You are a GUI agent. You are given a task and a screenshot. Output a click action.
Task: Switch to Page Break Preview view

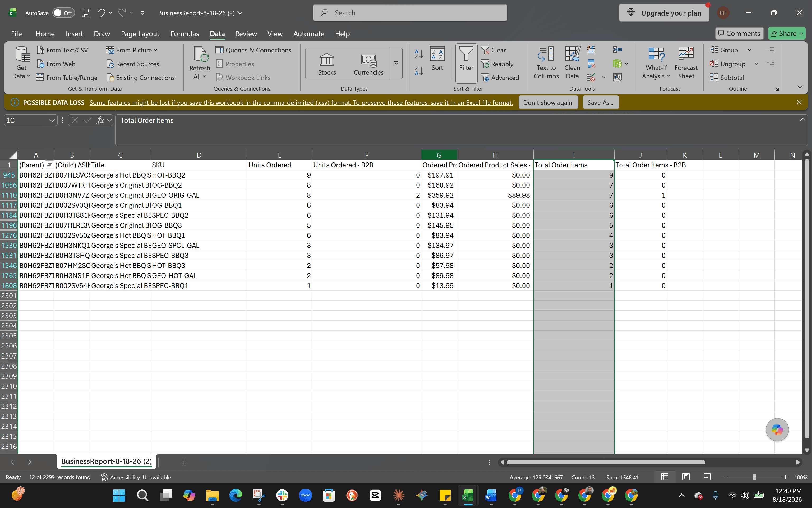coord(707,477)
